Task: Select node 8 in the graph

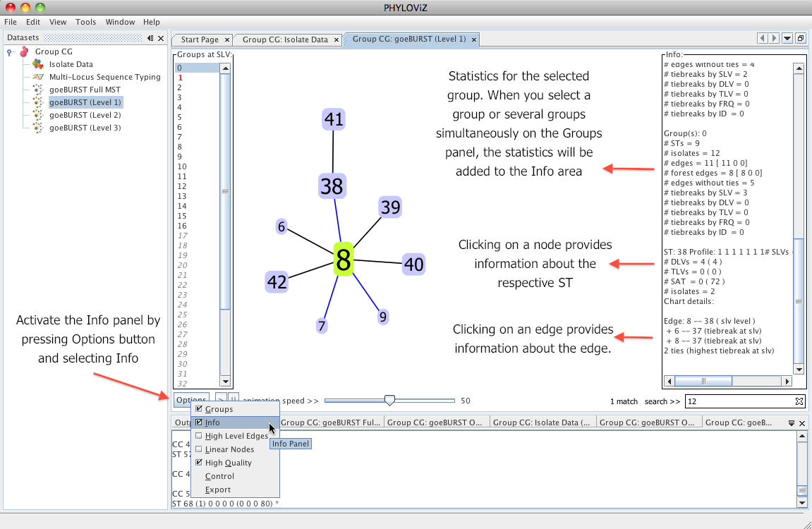Action: pos(344,260)
